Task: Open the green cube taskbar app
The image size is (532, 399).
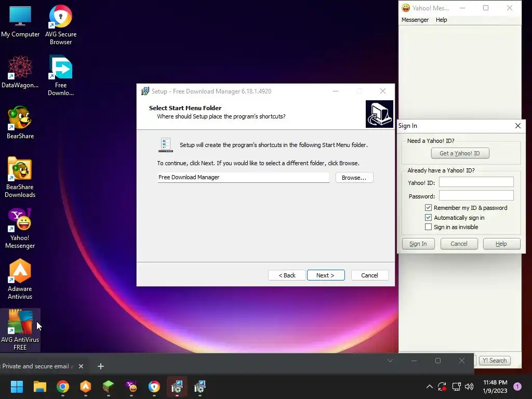Action: (108, 387)
